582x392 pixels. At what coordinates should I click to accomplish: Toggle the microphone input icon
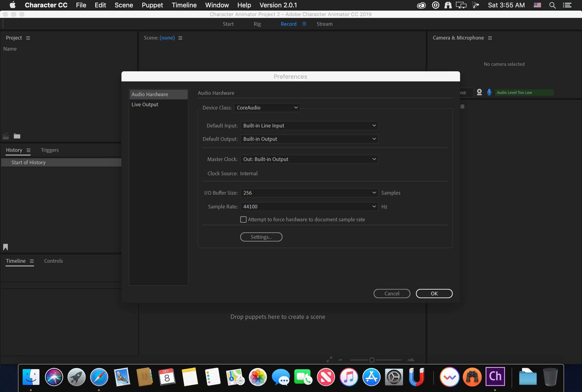489,92
